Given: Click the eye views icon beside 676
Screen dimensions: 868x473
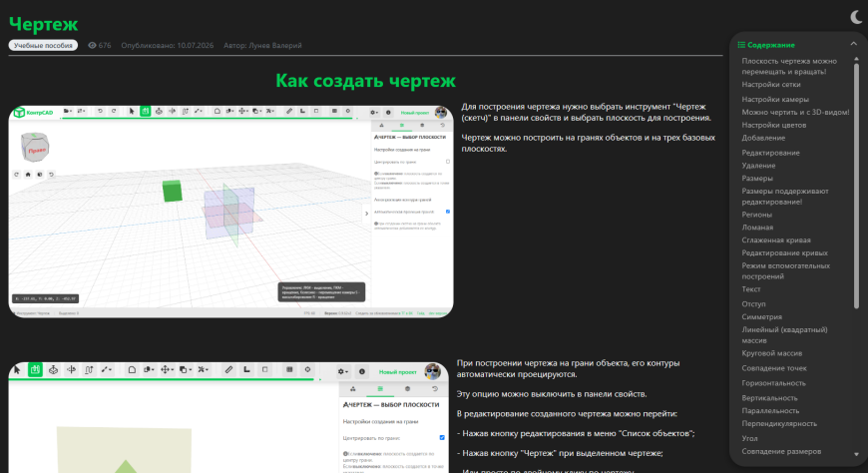Looking at the screenshot, I should (92, 46).
